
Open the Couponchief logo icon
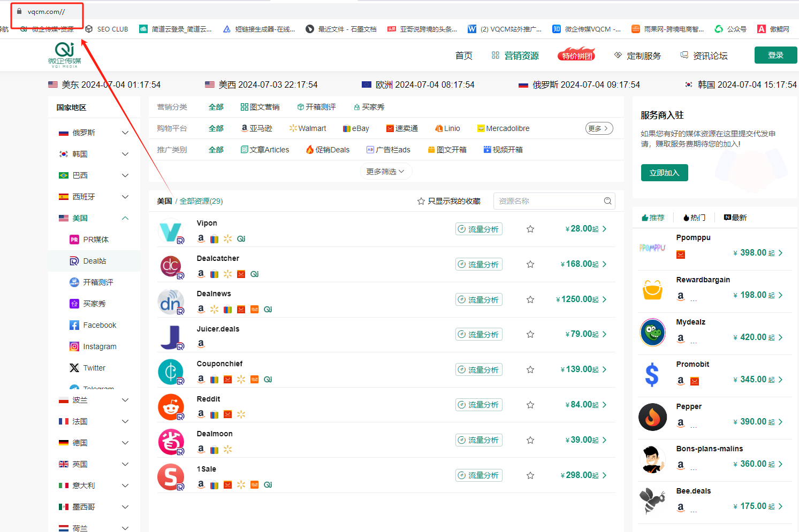click(x=171, y=372)
